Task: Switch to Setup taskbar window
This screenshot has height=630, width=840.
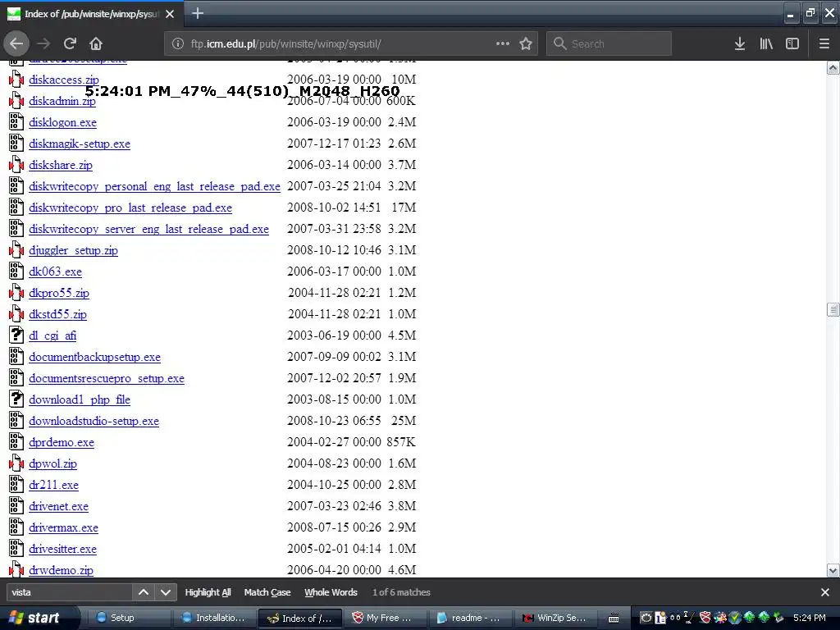Action: click(x=129, y=618)
